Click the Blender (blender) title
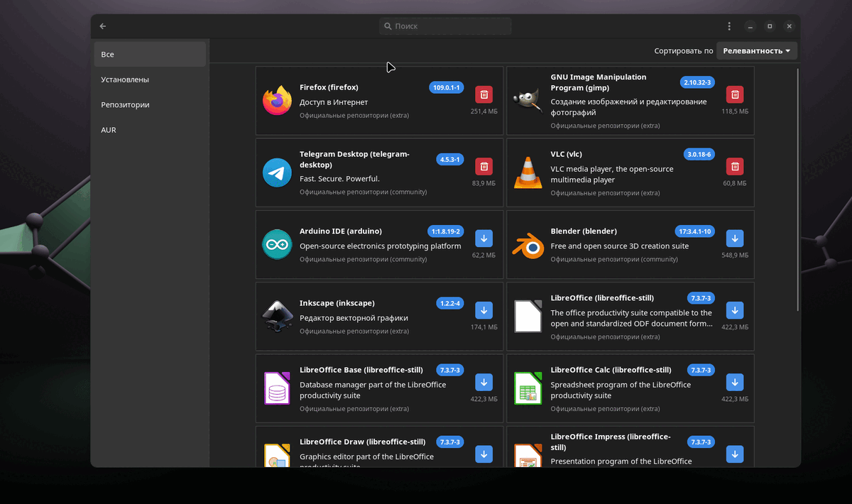Image resolution: width=852 pixels, height=504 pixels. click(x=584, y=231)
